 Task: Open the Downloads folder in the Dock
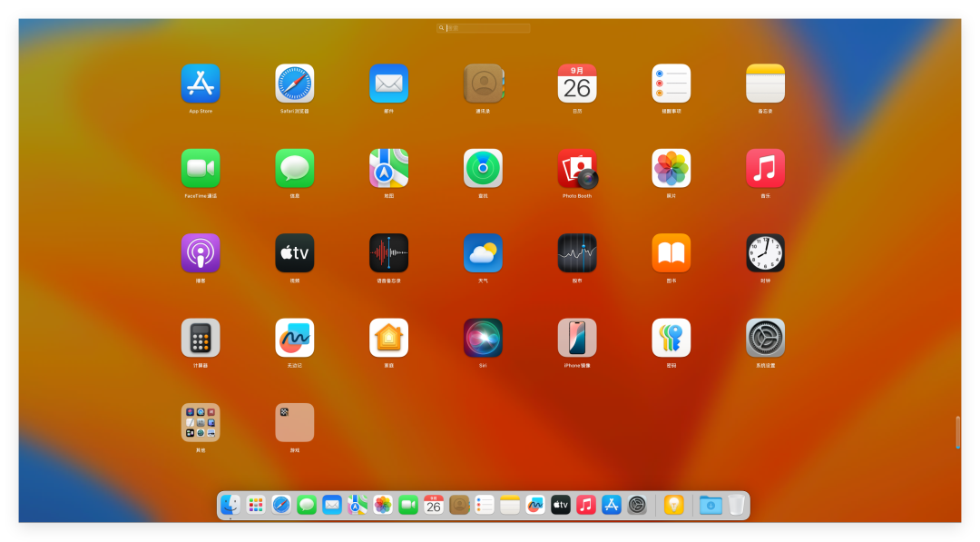710,505
